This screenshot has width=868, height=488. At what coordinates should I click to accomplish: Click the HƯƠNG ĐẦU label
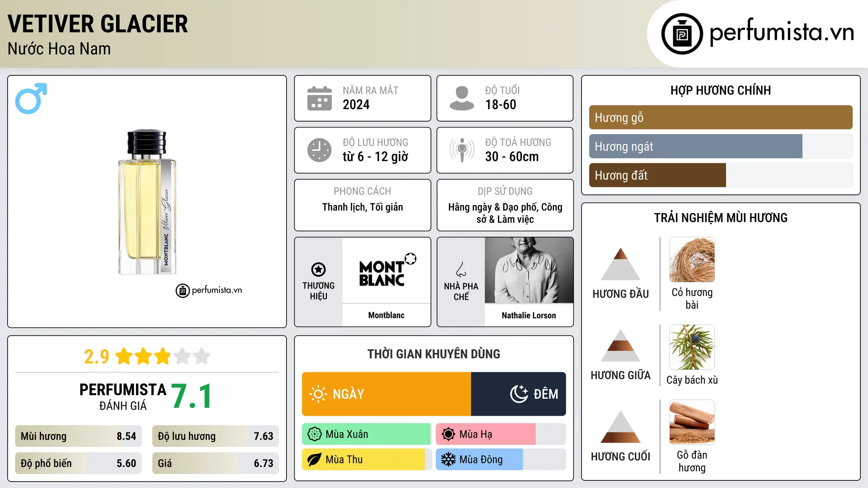[620, 294]
